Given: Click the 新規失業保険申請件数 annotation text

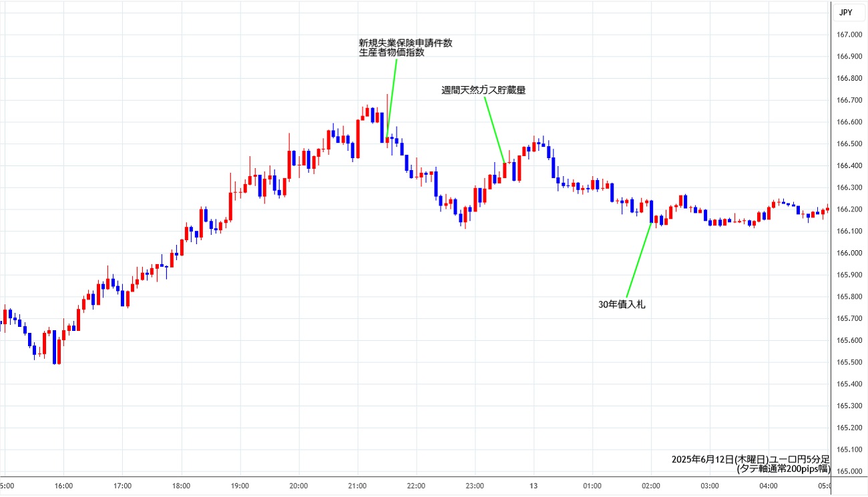Looking at the screenshot, I should click(x=406, y=43).
